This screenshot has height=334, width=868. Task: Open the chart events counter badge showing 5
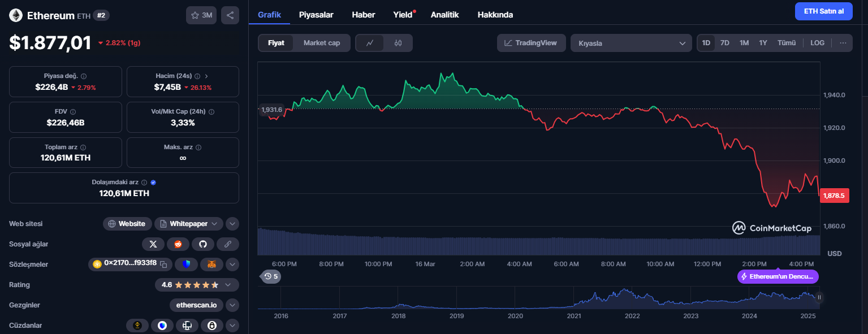pos(271,276)
